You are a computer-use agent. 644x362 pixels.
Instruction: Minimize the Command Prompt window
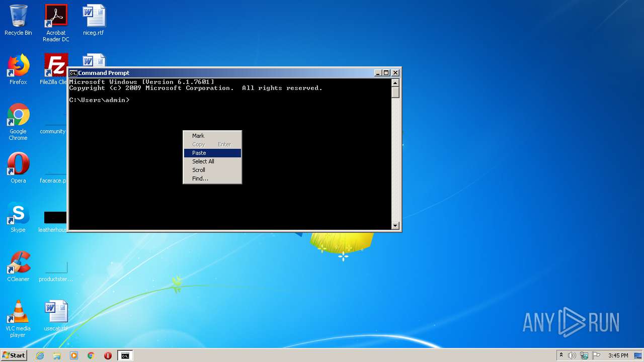point(378,73)
